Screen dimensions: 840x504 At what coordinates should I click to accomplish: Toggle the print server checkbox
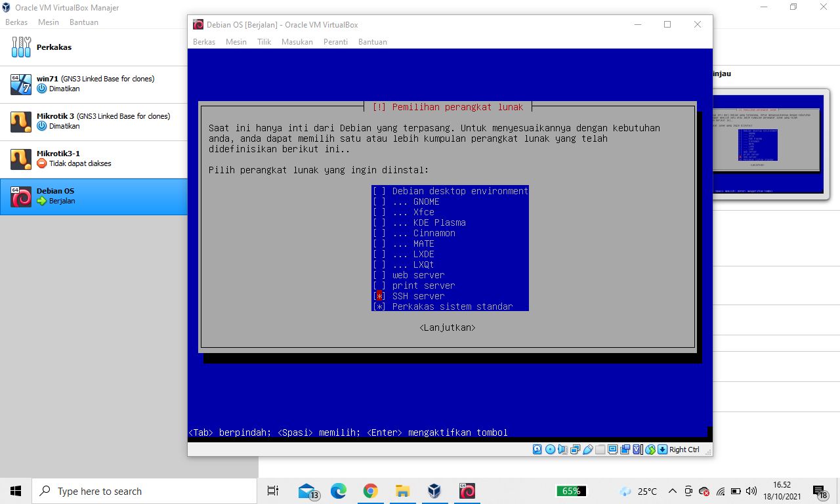pyautogui.click(x=379, y=285)
